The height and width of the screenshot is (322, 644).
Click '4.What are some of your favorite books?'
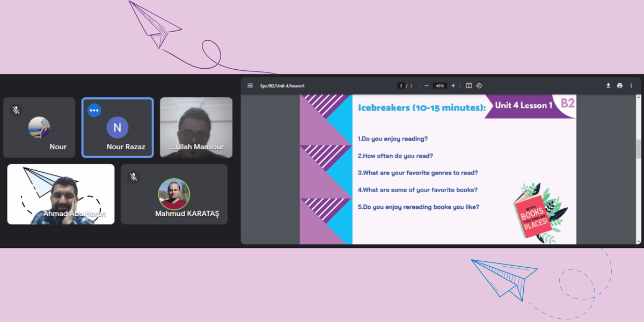[x=418, y=190]
